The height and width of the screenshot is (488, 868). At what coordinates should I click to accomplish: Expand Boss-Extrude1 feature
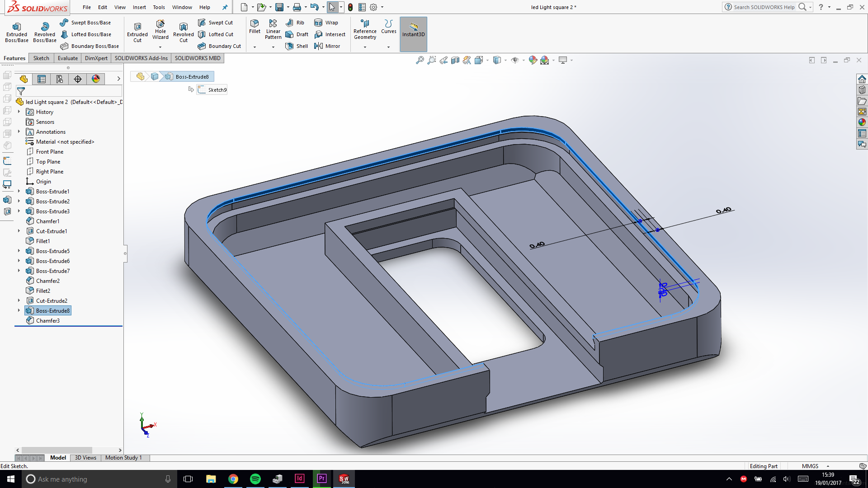(19, 191)
